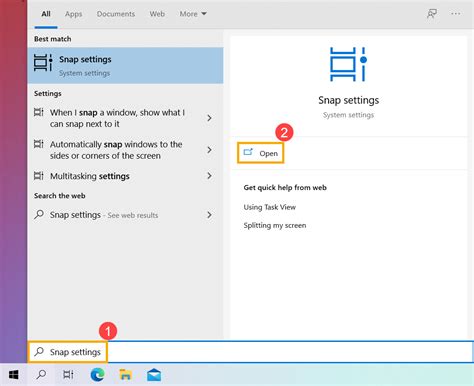Click the Open button
Image resolution: width=474 pixels, height=386 pixels.
261,153
